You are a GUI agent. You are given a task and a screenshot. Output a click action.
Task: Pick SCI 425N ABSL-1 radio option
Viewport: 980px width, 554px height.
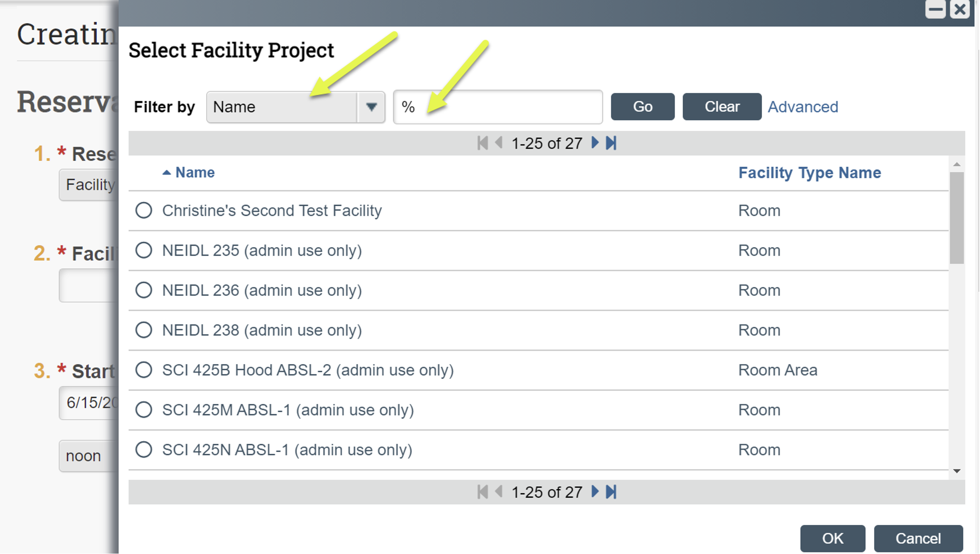(x=144, y=449)
